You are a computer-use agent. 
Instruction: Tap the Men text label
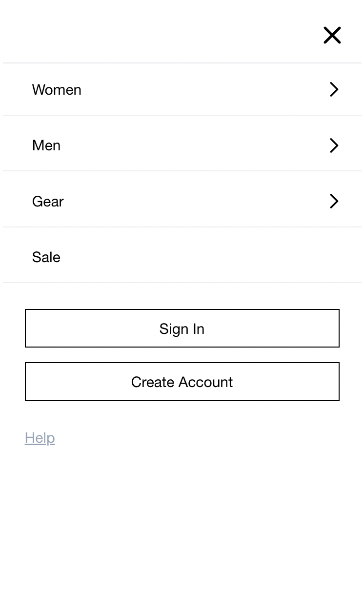click(46, 145)
